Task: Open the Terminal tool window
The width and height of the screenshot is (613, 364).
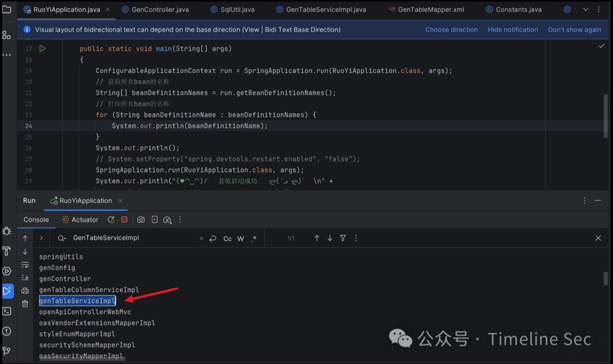Action: 7,311
